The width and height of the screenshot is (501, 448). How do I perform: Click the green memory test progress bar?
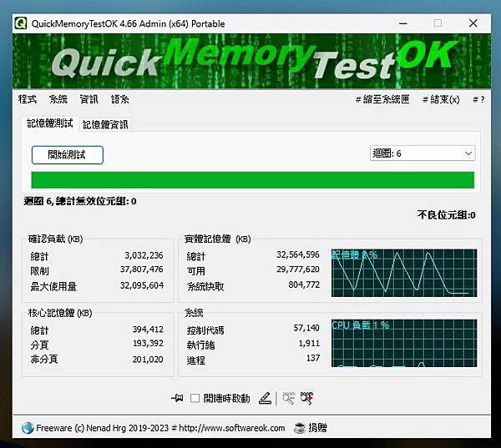pos(252,179)
